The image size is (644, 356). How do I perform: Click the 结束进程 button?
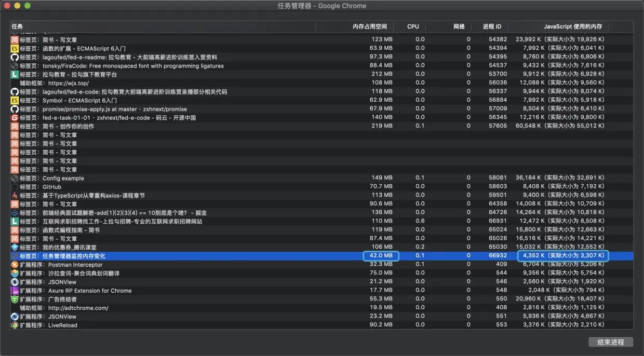coord(611,342)
